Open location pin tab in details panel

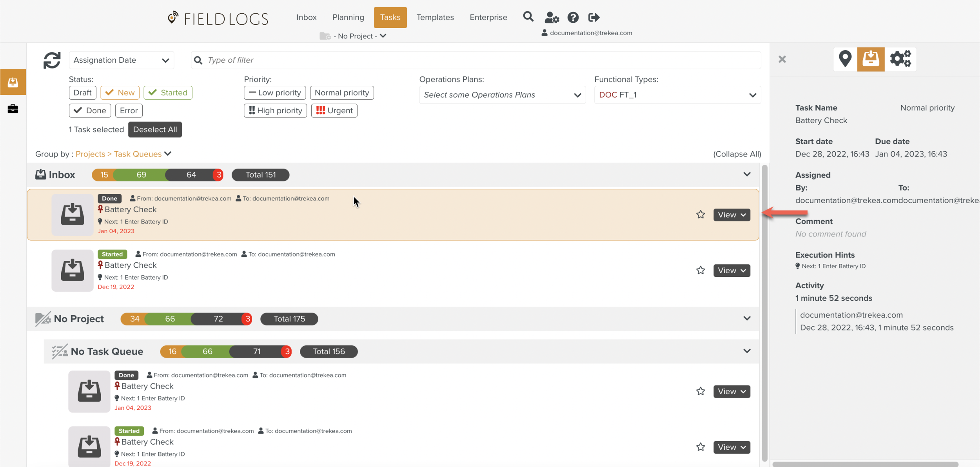[x=845, y=59]
